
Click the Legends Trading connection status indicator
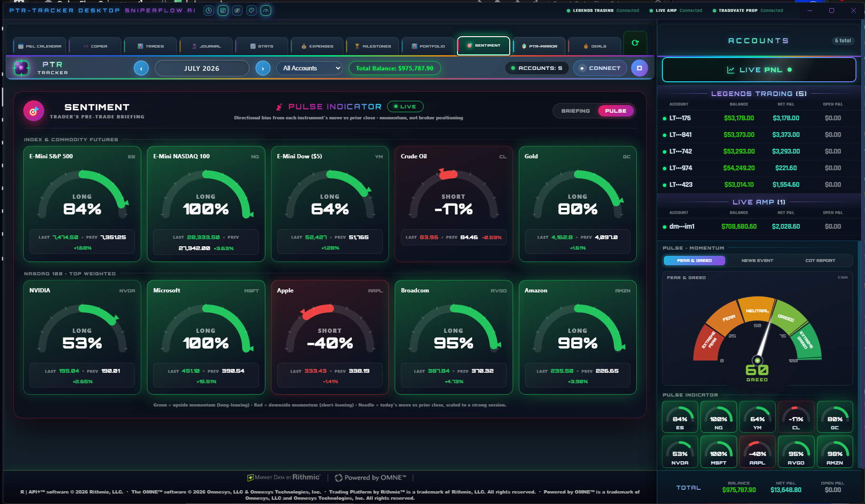603,10
